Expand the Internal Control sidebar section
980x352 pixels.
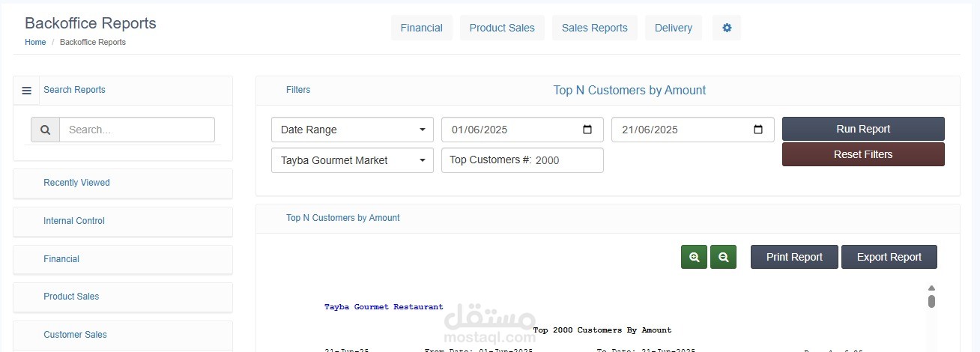coord(123,221)
